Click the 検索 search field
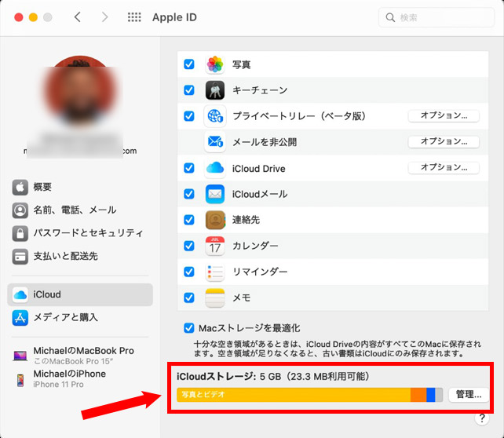 [x=436, y=17]
